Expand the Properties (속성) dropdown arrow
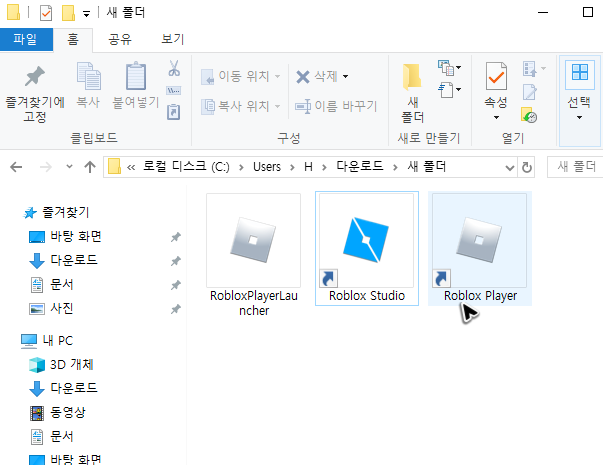This screenshot has height=465, width=603. pos(496,117)
